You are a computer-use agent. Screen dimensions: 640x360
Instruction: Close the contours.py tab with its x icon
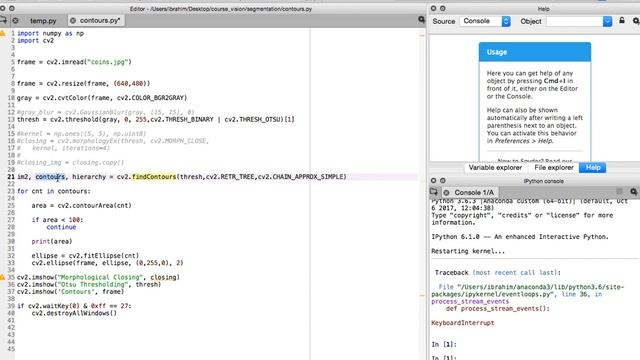[x=73, y=20]
